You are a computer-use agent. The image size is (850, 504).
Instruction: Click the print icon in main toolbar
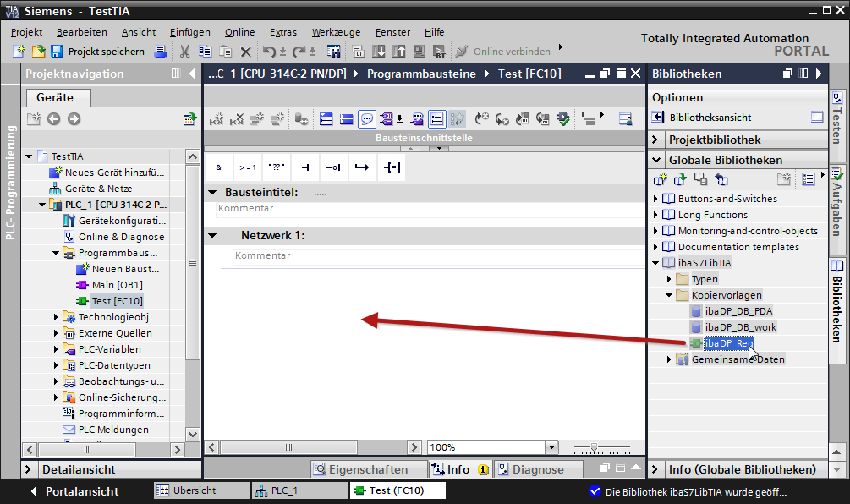tap(161, 52)
